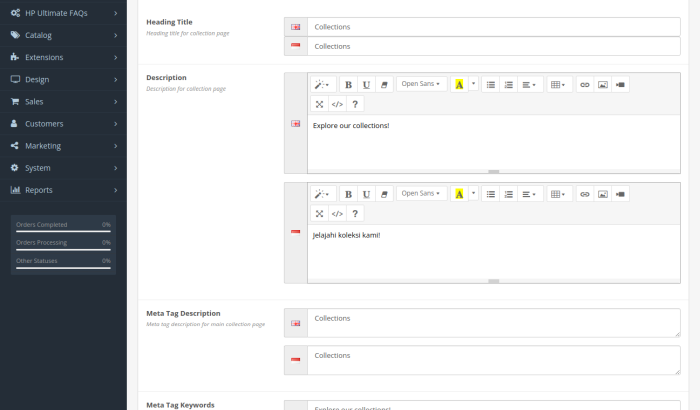Image resolution: width=700 pixels, height=410 pixels.
Task: Click resize handle below Indonesian description editor
Action: click(493, 281)
